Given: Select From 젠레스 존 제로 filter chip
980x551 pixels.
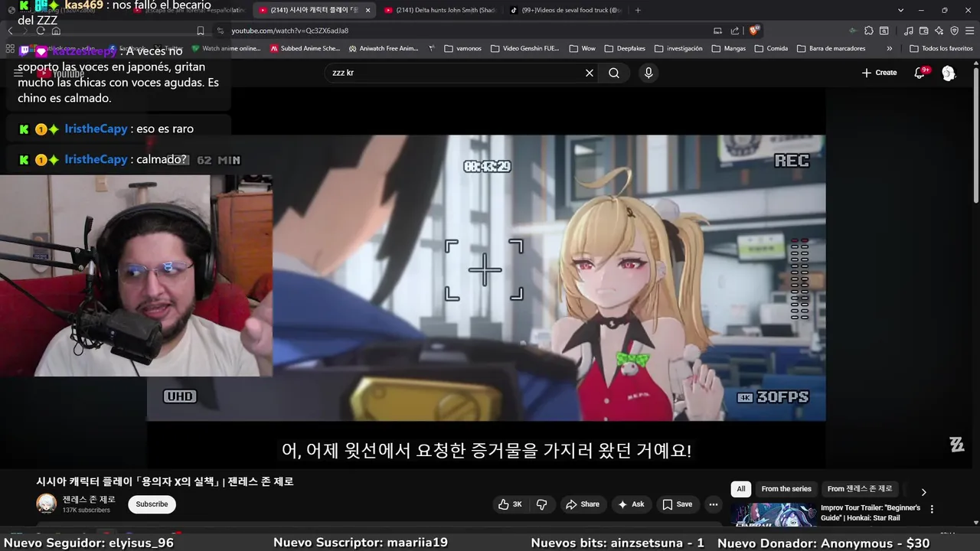Looking at the screenshot, I should pos(860,489).
